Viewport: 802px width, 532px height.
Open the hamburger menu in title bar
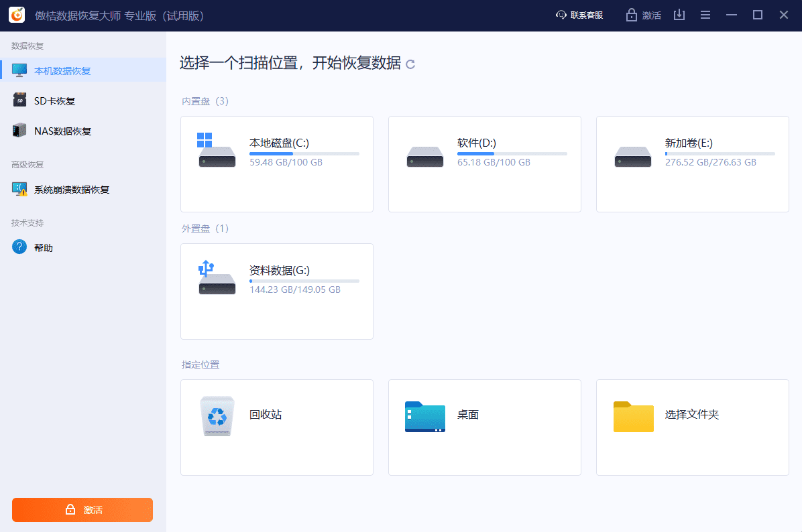tap(705, 14)
